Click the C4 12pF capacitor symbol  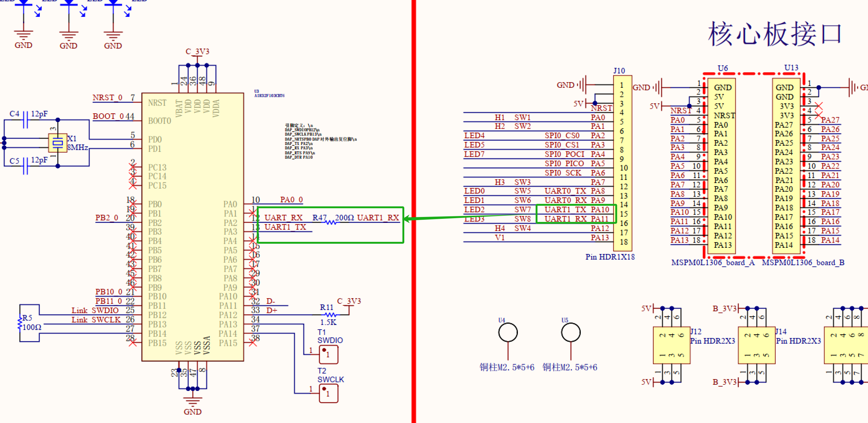[25, 120]
